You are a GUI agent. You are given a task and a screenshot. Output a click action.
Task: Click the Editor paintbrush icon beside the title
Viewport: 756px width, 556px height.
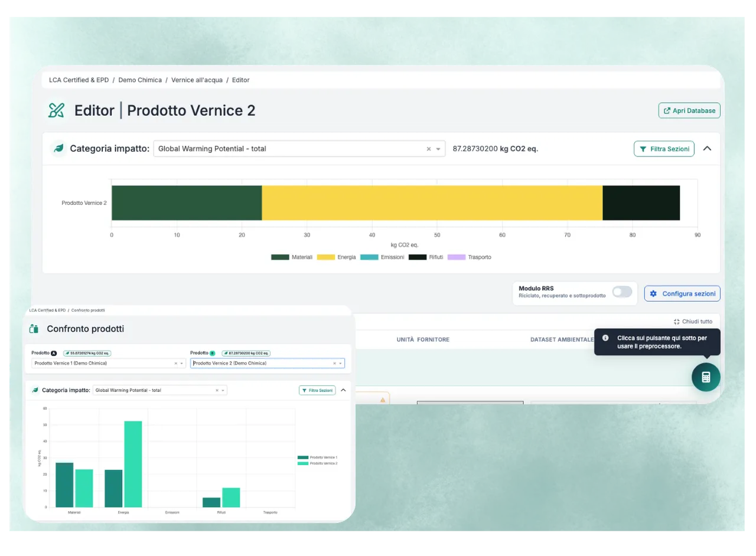point(56,110)
